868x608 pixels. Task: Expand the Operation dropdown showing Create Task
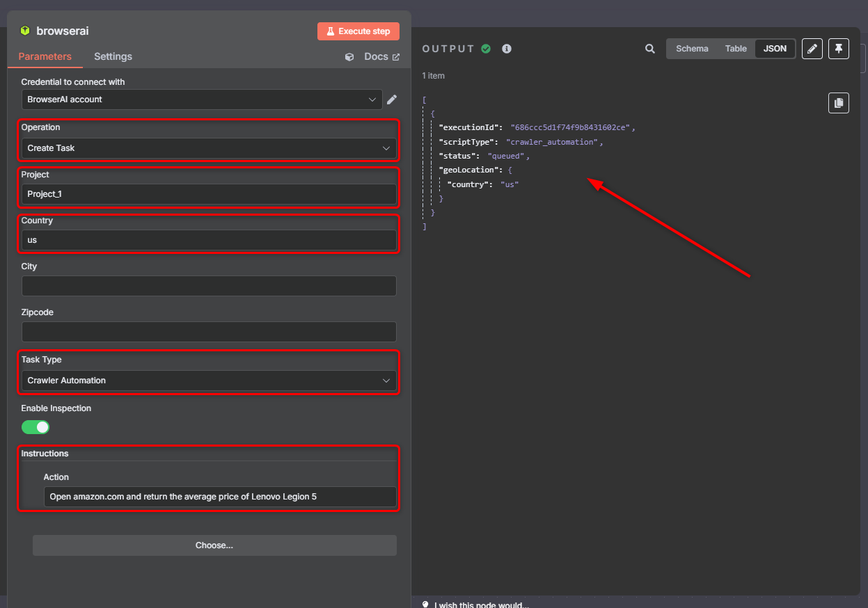[x=209, y=148]
